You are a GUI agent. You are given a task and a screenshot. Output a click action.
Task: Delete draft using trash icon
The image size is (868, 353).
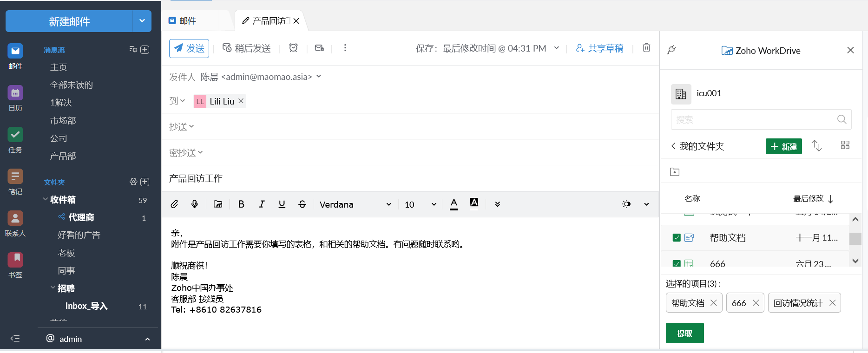tap(646, 48)
